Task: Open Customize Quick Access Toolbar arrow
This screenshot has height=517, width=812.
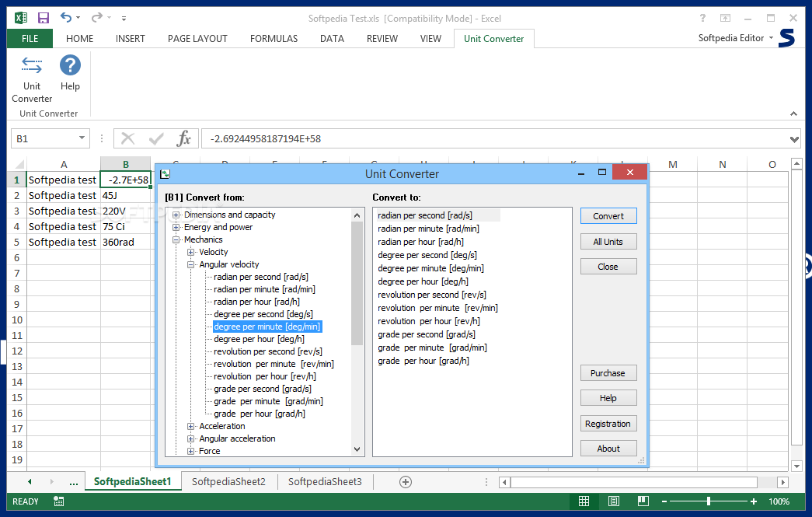Action: pyautogui.click(x=124, y=18)
